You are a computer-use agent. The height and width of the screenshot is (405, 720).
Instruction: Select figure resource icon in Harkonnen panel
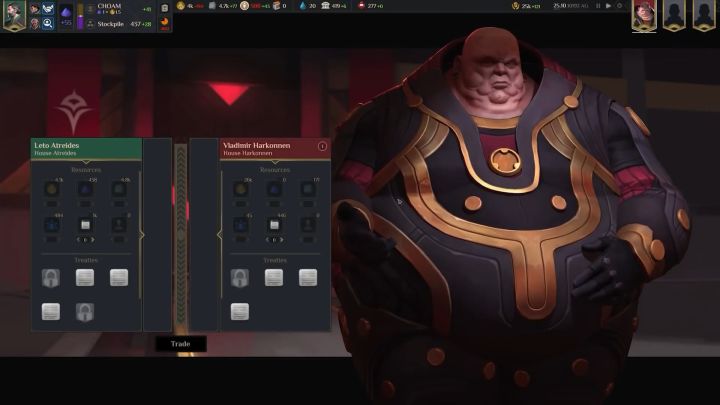[x=308, y=225]
